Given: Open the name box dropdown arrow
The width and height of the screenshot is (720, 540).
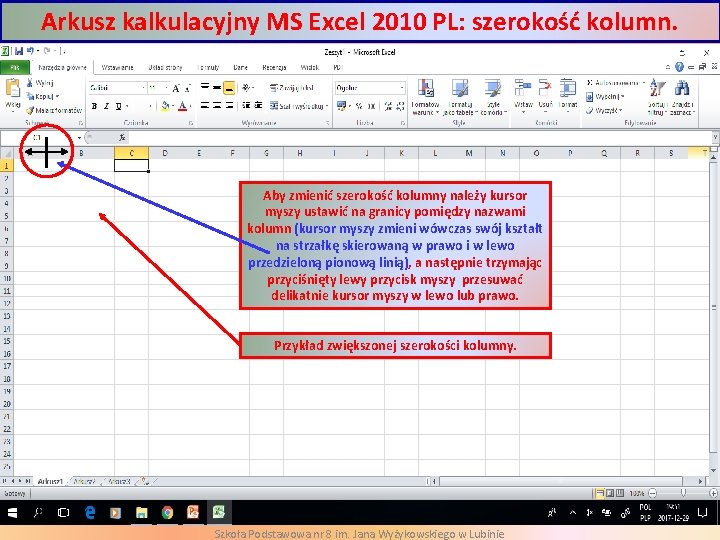Looking at the screenshot, I should [79, 137].
